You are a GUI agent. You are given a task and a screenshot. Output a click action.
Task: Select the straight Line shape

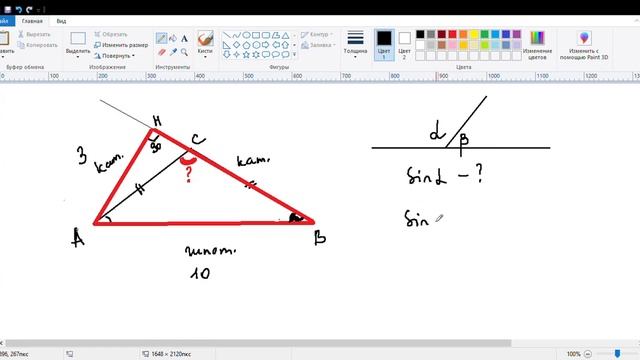pyautogui.click(x=227, y=36)
